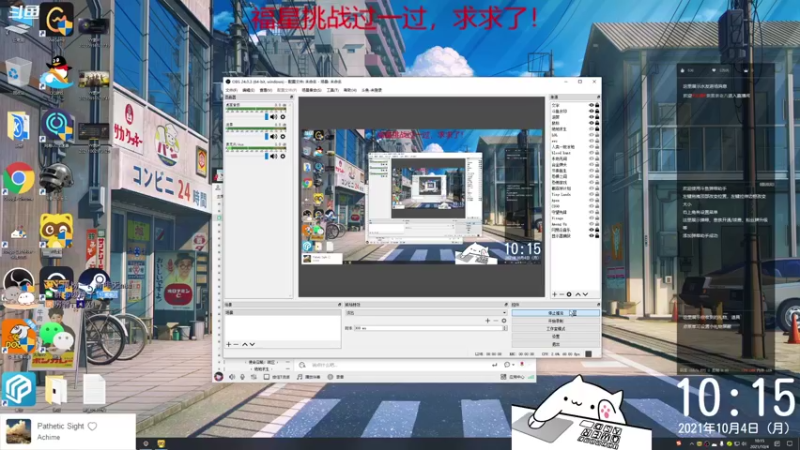Move the selected source up
Screen dimensions: 800x450
pyautogui.click(x=578, y=294)
